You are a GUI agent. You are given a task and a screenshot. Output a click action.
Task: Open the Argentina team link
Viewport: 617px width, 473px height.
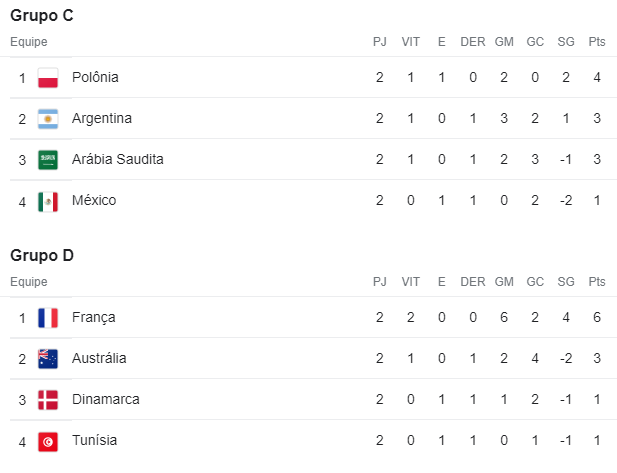(102, 118)
